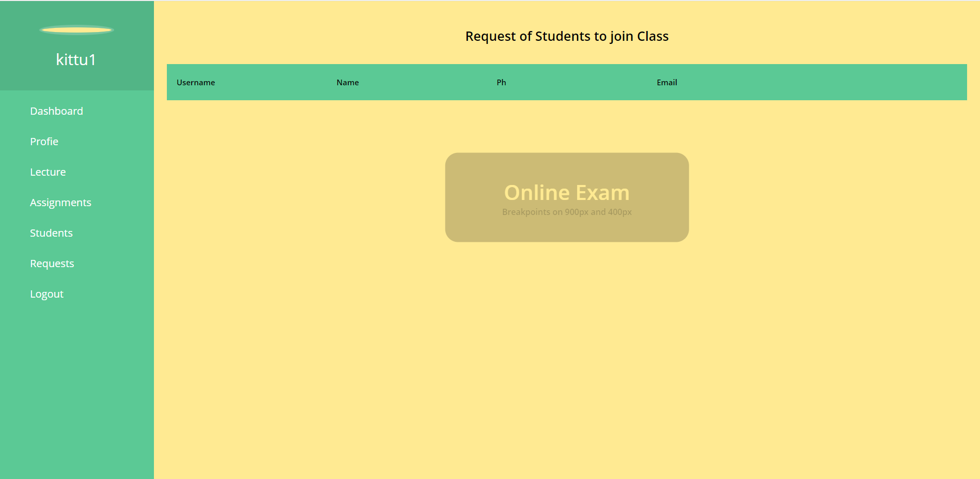The width and height of the screenshot is (980, 479).
Task: Open the Profie page
Action: click(44, 141)
